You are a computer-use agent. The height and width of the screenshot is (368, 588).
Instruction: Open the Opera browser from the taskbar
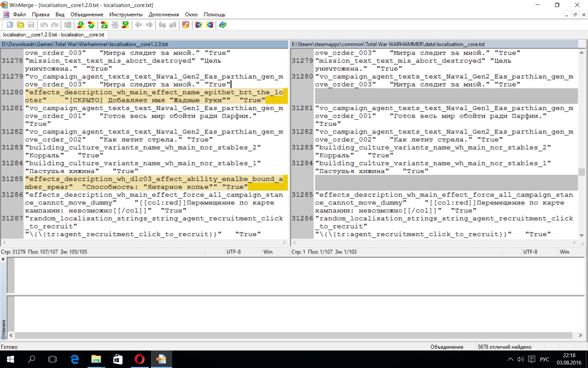pos(139,359)
